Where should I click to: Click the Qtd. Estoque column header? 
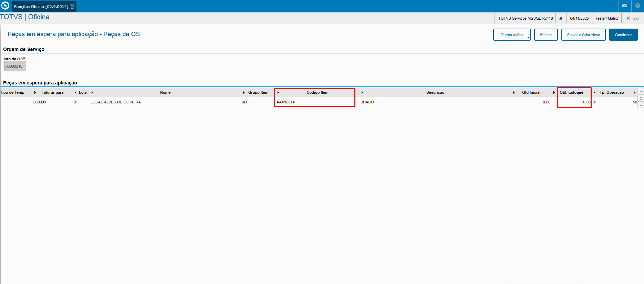pos(571,92)
